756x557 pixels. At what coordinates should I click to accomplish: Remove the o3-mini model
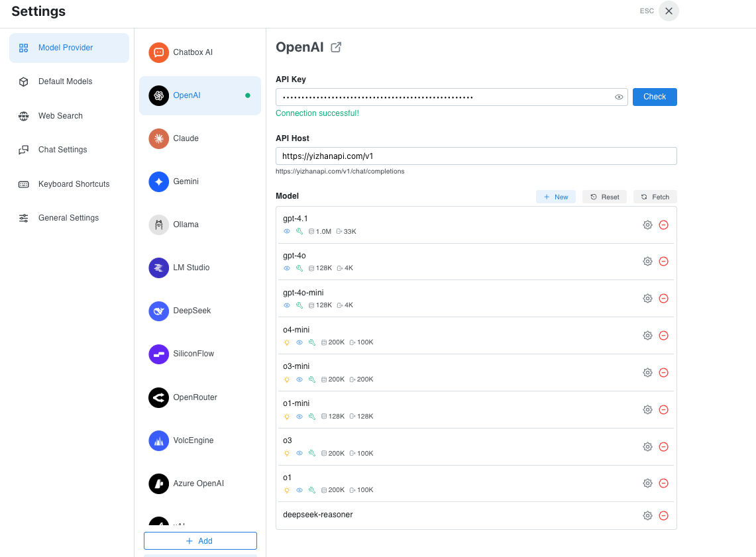[x=663, y=372]
